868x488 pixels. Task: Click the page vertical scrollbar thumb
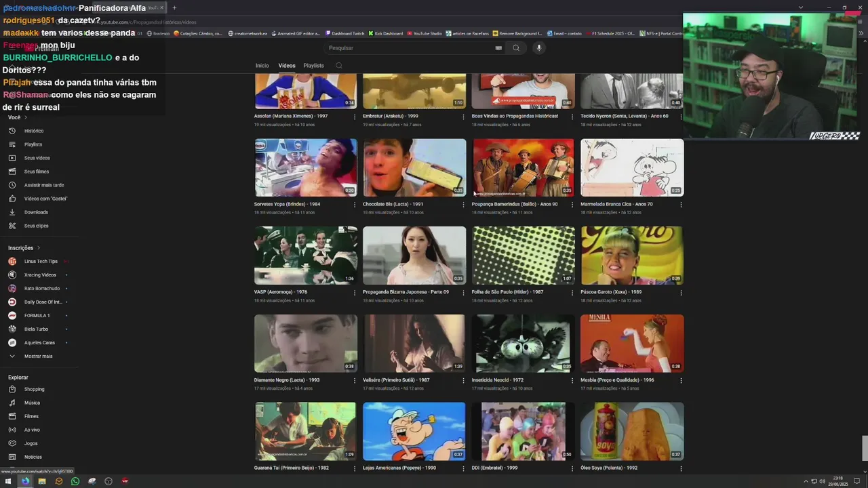coord(865,448)
